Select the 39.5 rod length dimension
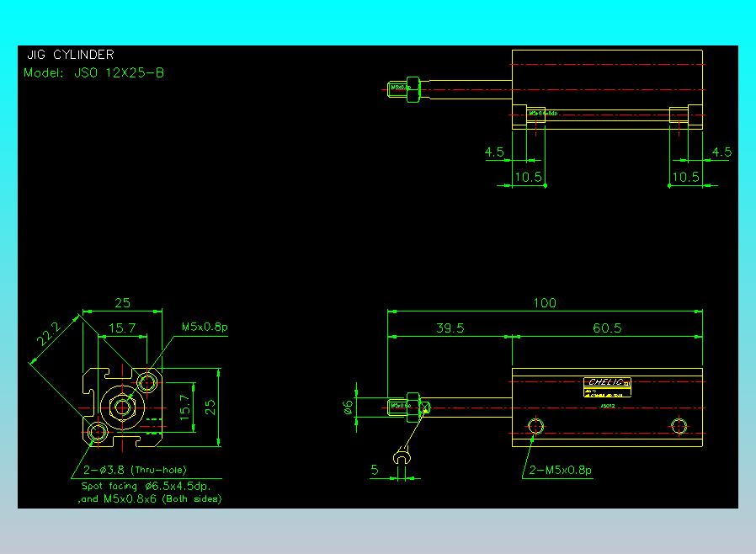This screenshot has height=554, width=756. (450, 328)
